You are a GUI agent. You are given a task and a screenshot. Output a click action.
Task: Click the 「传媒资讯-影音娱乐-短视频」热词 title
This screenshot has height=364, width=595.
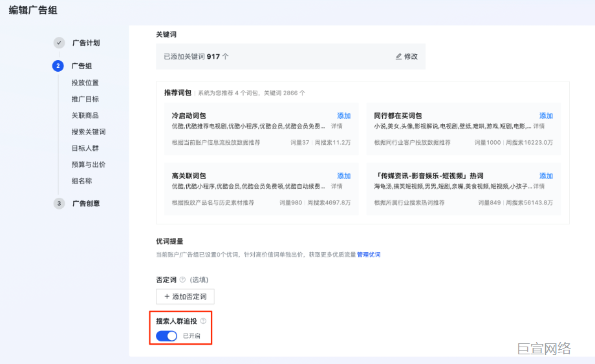429,176
